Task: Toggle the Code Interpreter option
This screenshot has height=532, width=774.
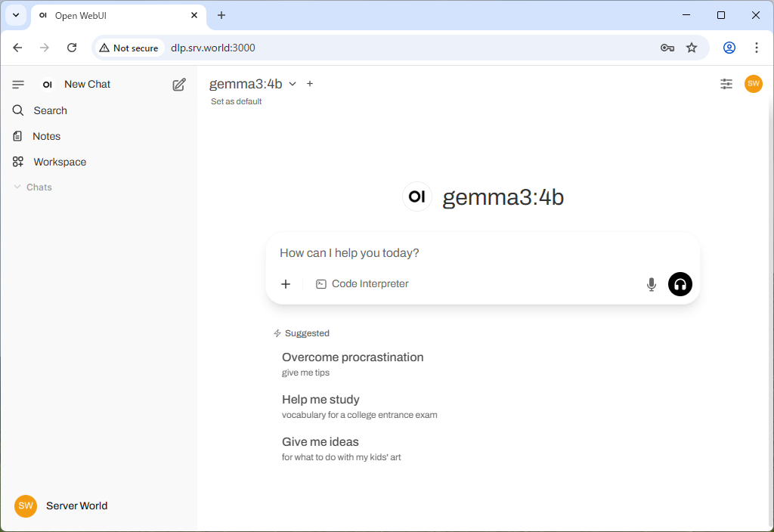Action: (362, 284)
